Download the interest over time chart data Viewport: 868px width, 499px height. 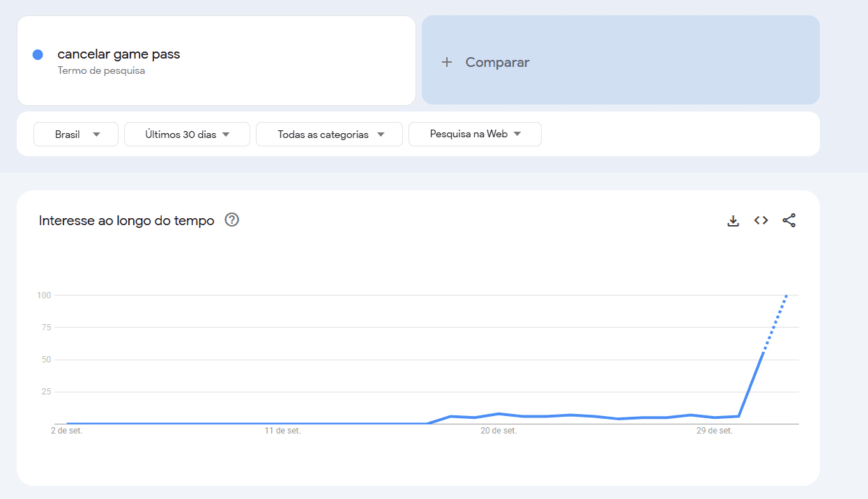tap(733, 221)
